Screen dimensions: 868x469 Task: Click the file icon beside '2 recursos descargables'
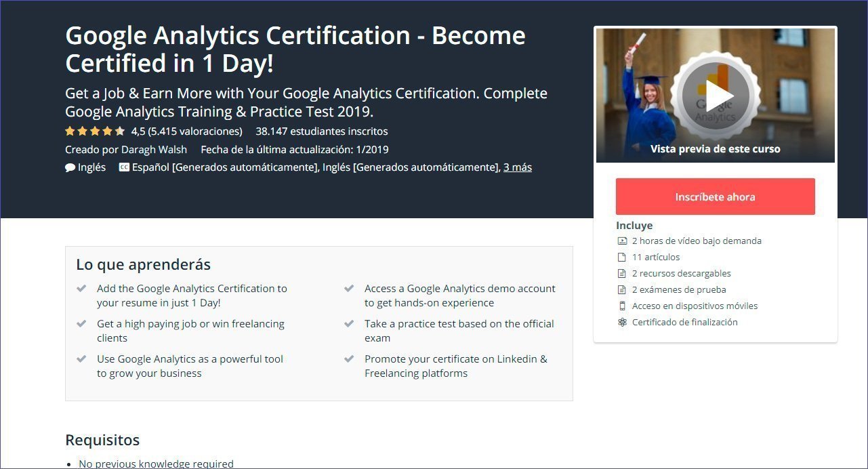tap(622, 273)
